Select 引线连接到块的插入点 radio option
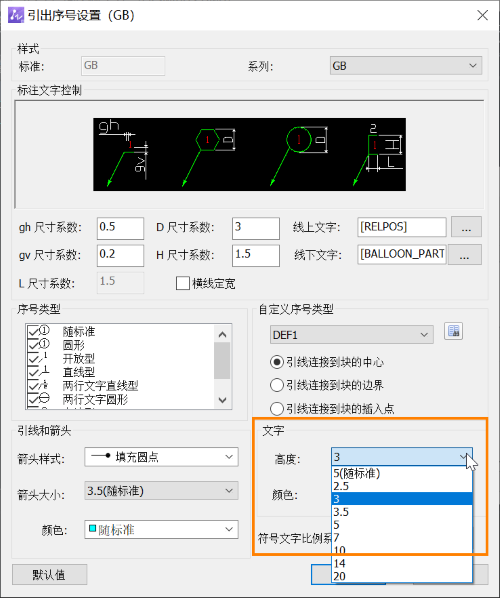The image size is (500, 598). click(277, 409)
